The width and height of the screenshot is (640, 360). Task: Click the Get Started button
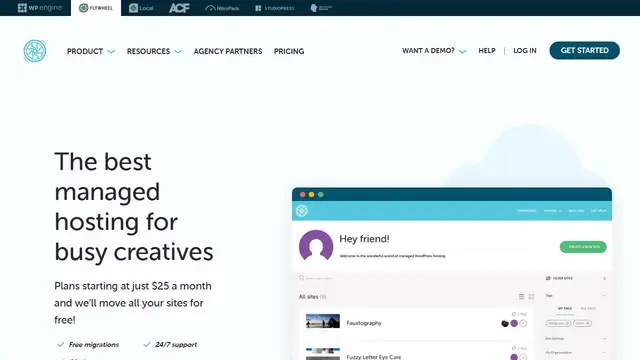coord(584,50)
